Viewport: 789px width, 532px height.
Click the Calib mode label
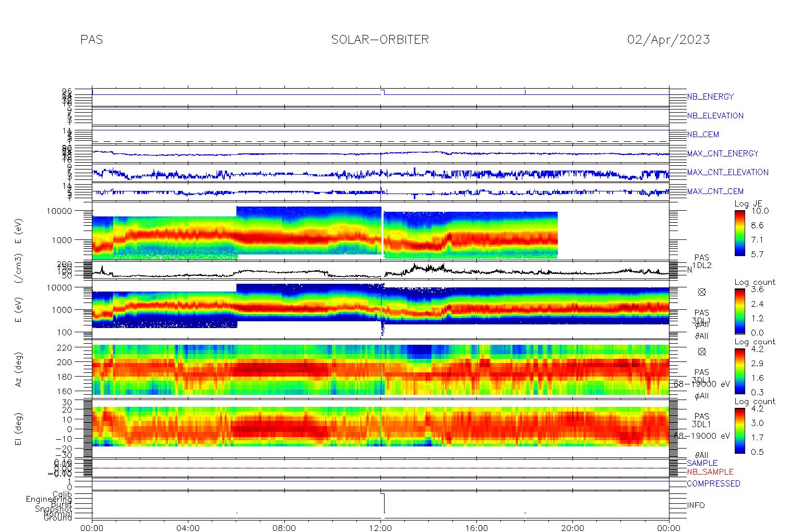62,494
